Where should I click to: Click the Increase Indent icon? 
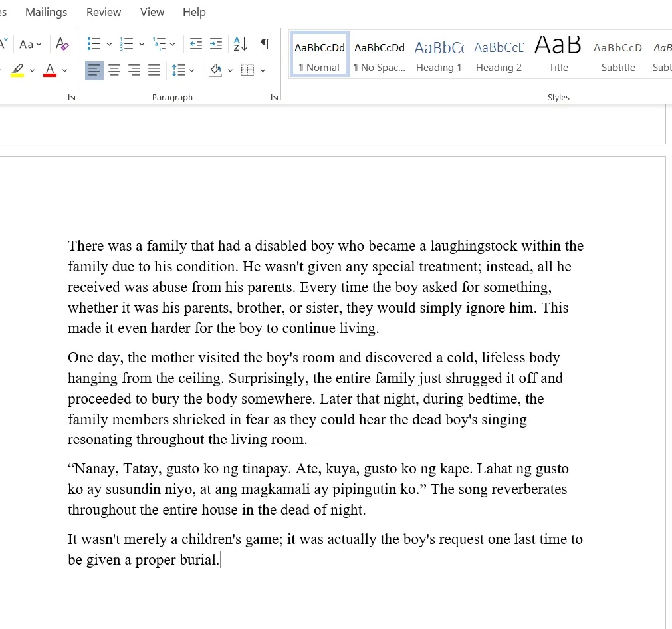[x=216, y=44]
